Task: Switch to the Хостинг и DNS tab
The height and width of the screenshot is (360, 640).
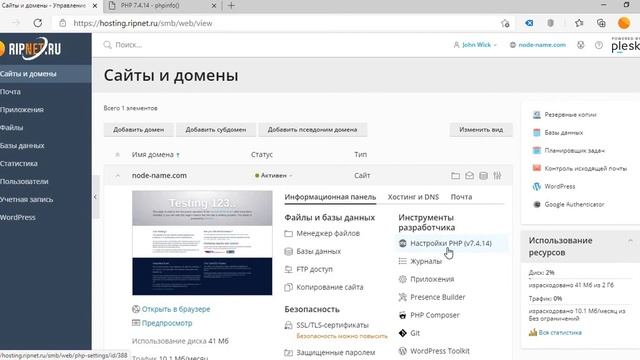Action: click(413, 197)
